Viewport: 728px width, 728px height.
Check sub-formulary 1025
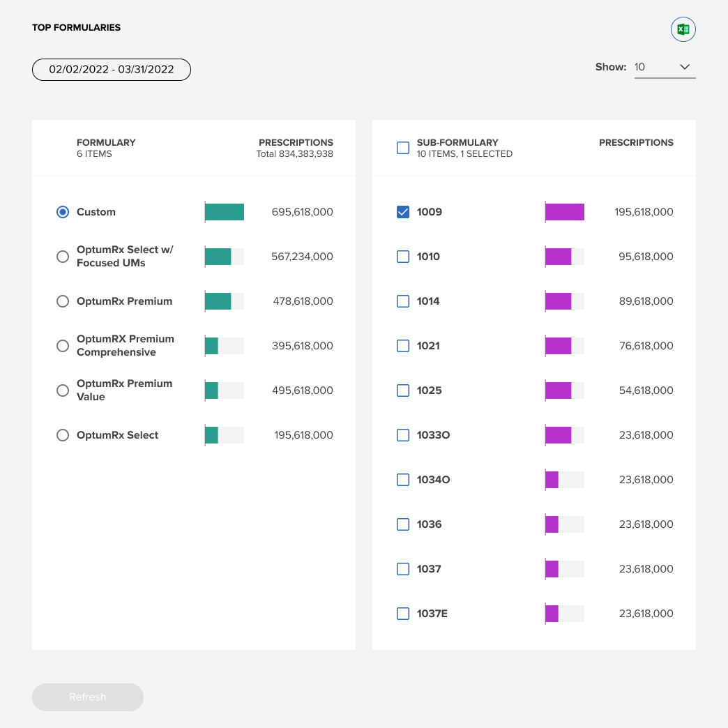point(403,390)
